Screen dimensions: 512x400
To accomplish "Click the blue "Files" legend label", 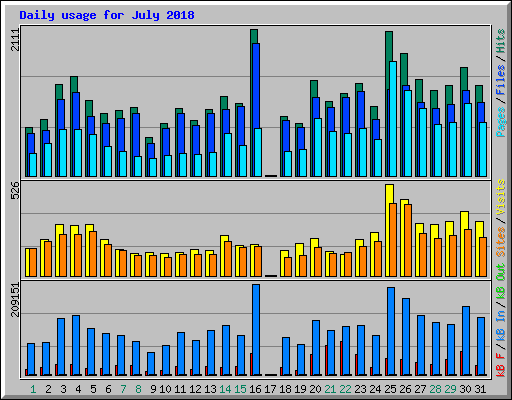I will [501, 80].
